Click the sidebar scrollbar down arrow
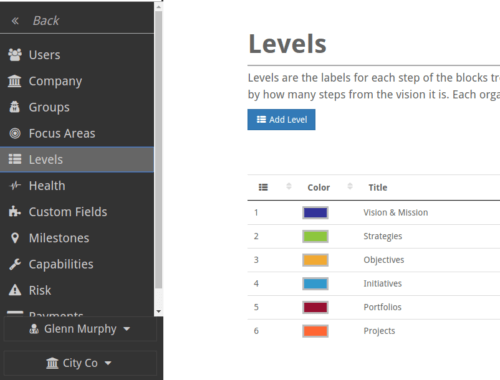The image size is (500, 380). (159, 311)
